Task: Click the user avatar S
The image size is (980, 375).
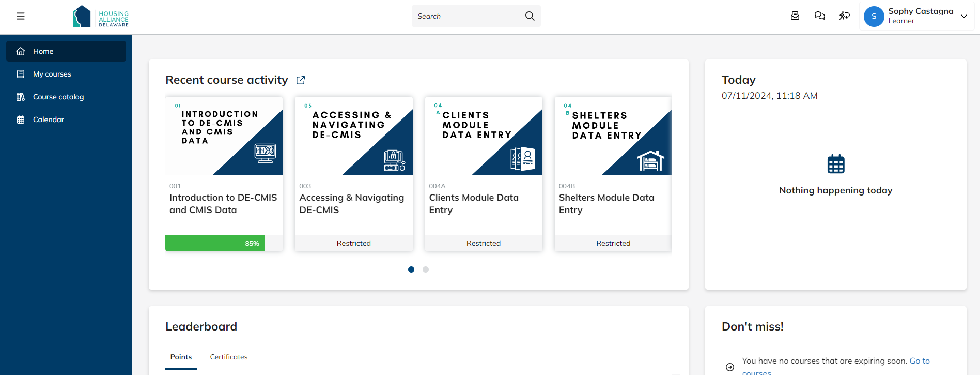Action: point(874,17)
